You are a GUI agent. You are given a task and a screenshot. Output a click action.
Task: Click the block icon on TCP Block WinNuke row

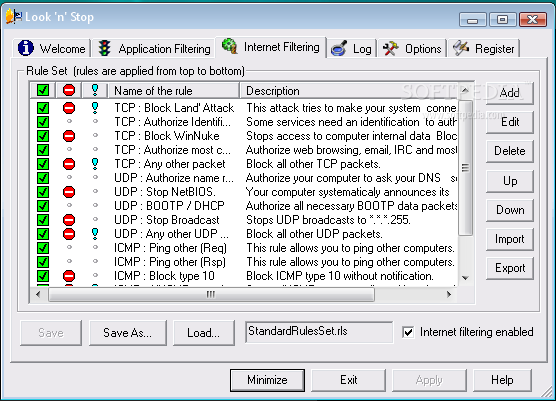pos(69,135)
